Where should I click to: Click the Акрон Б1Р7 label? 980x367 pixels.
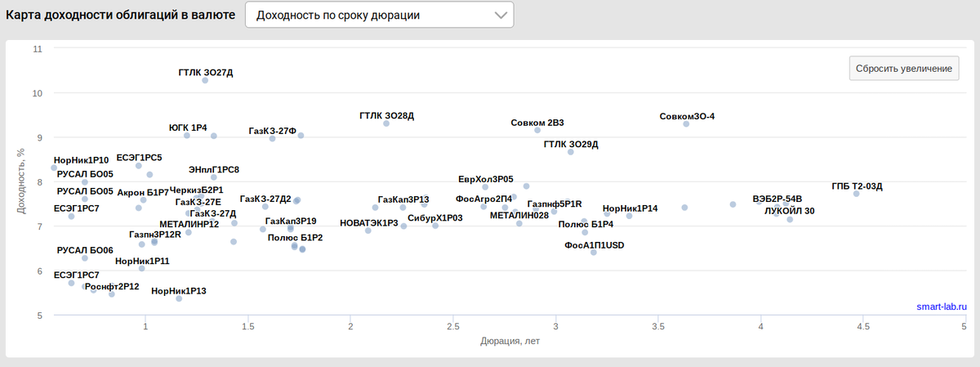(143, 192)
